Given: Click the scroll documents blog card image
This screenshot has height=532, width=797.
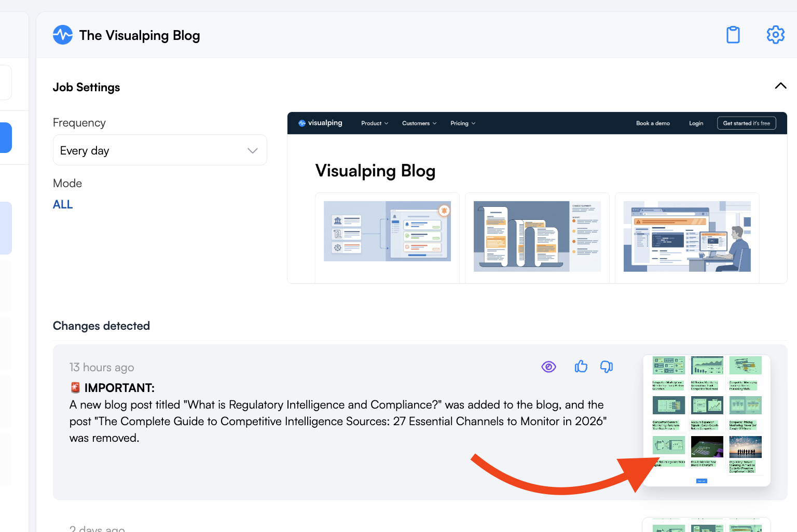Looking at the screenshot, I should (x=537, y=236).
